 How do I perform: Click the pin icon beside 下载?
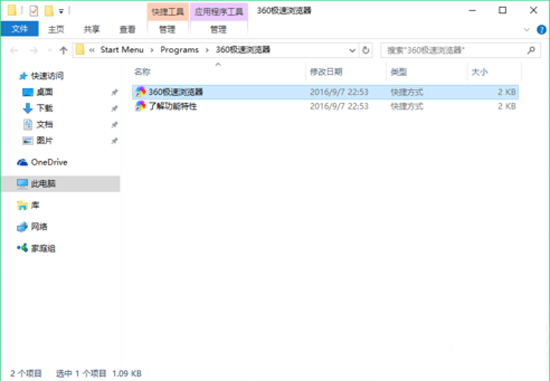(x=114, y=108)
